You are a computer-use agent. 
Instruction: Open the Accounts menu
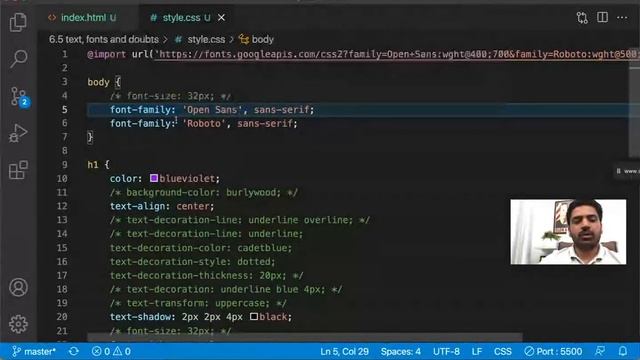point(18,287)
